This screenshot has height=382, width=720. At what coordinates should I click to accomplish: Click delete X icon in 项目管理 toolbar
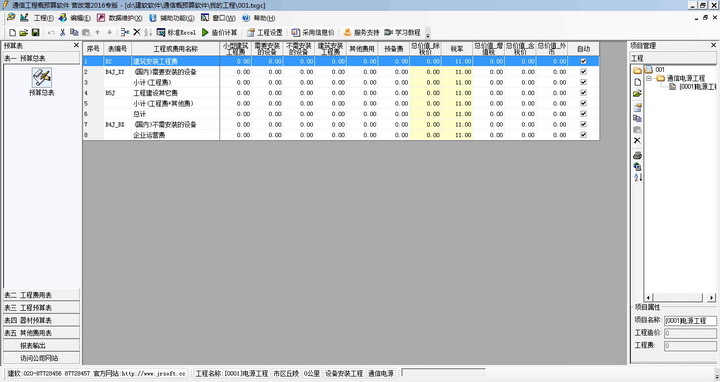point(637,140)
